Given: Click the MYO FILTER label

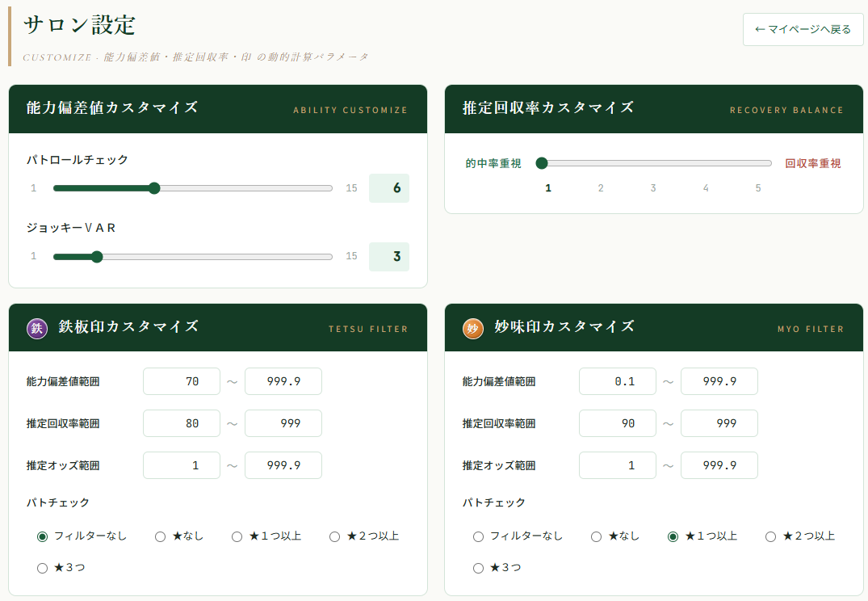Looking at the screenshot, I should (811, 329).
